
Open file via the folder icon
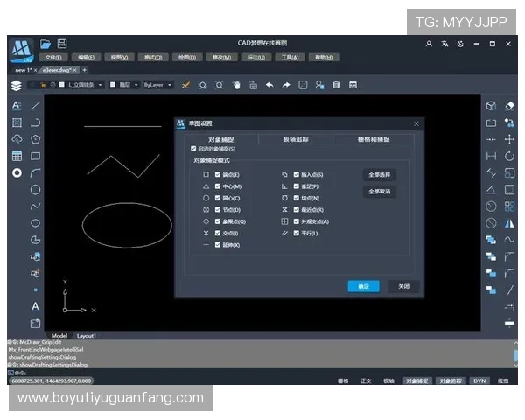(x=45, y=44)
